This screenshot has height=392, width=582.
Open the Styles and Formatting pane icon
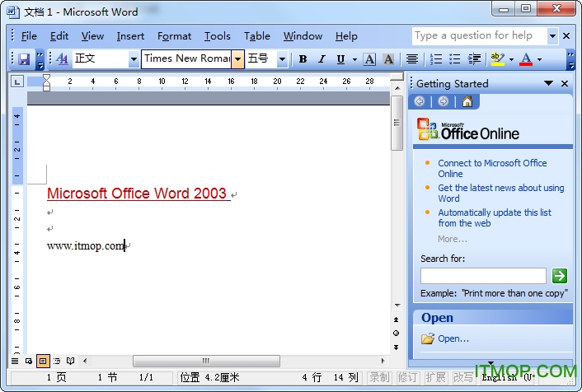tap(62, 59)
